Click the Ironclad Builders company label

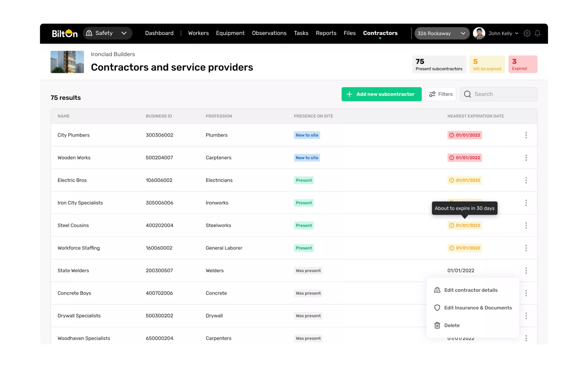[113, 54]
